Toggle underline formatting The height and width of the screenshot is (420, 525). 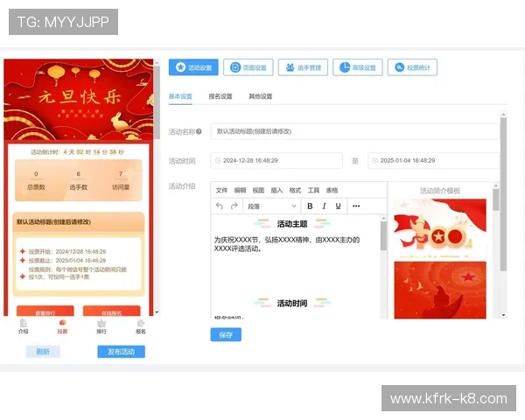[338, 206]
